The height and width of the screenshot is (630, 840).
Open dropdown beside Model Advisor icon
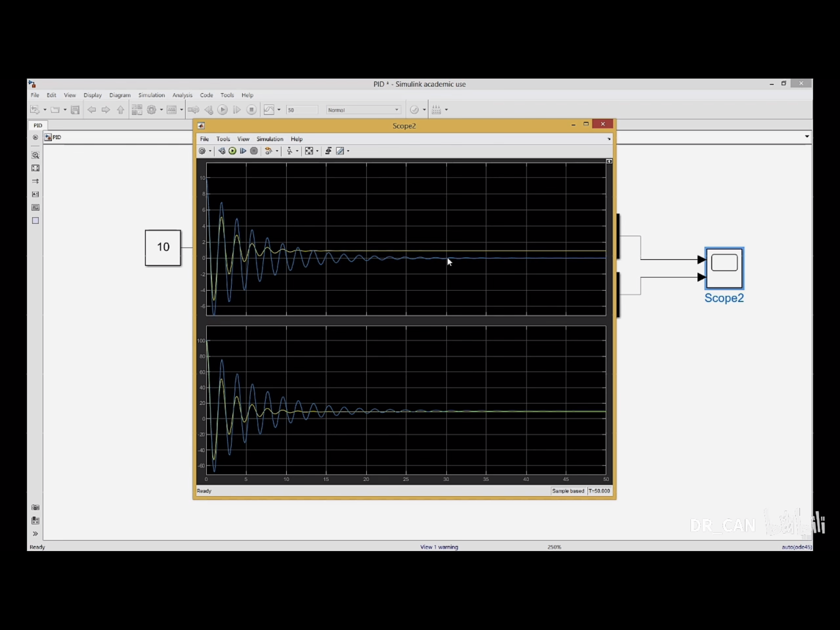click(x=424, y=110)
